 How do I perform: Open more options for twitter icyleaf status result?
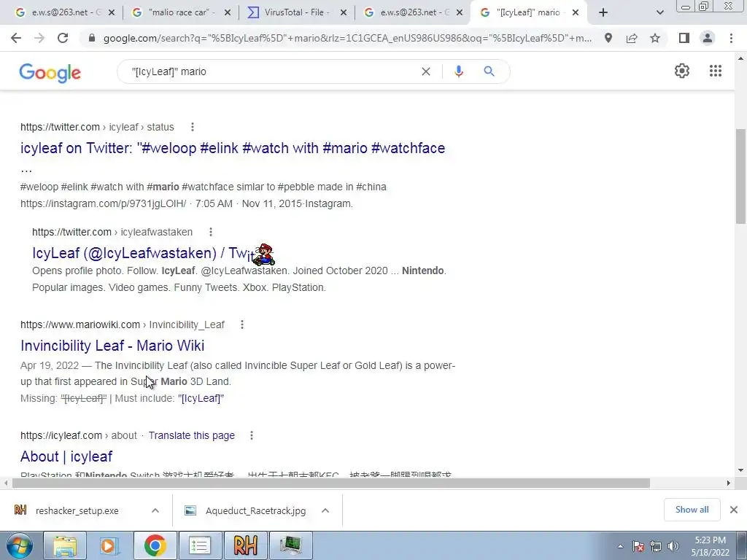point(193,127)
